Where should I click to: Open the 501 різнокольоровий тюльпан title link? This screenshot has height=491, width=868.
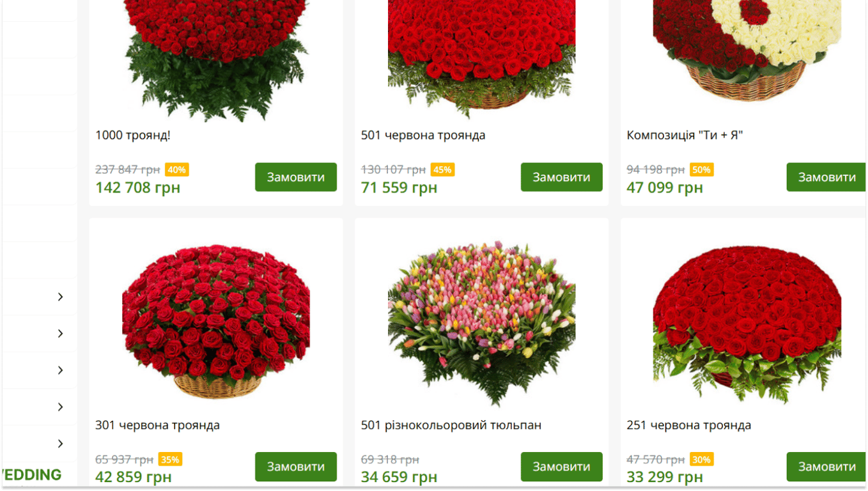point(451,425)
